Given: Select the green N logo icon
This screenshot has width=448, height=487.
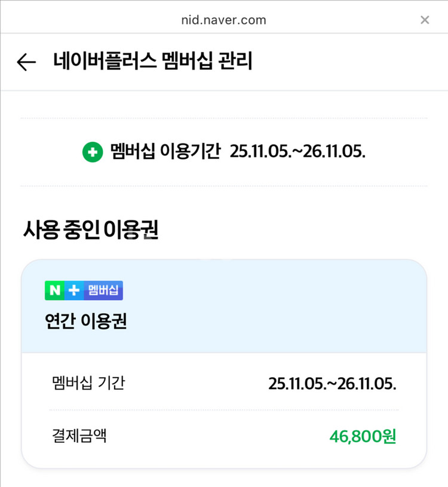Looking at the screenshot, I should tap(55, 290).
